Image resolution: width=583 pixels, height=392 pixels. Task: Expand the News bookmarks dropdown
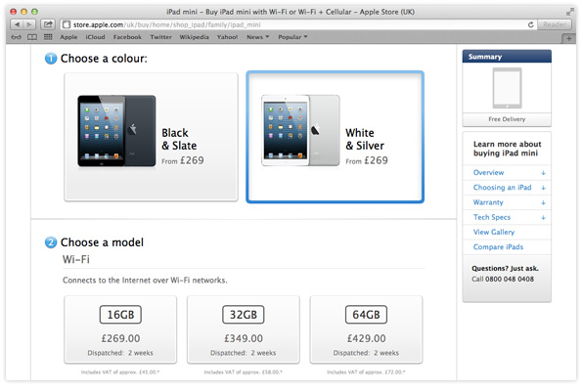[x=257, y=37]
